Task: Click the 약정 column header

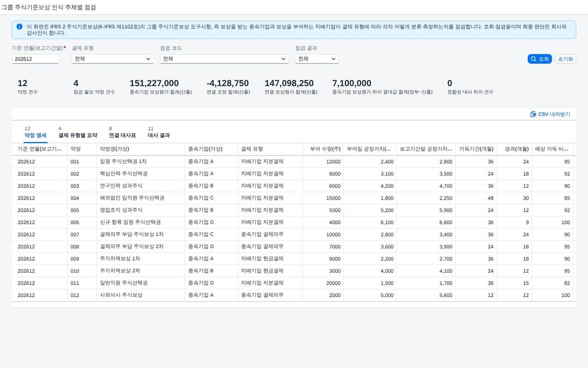Action: coord(82,149)
